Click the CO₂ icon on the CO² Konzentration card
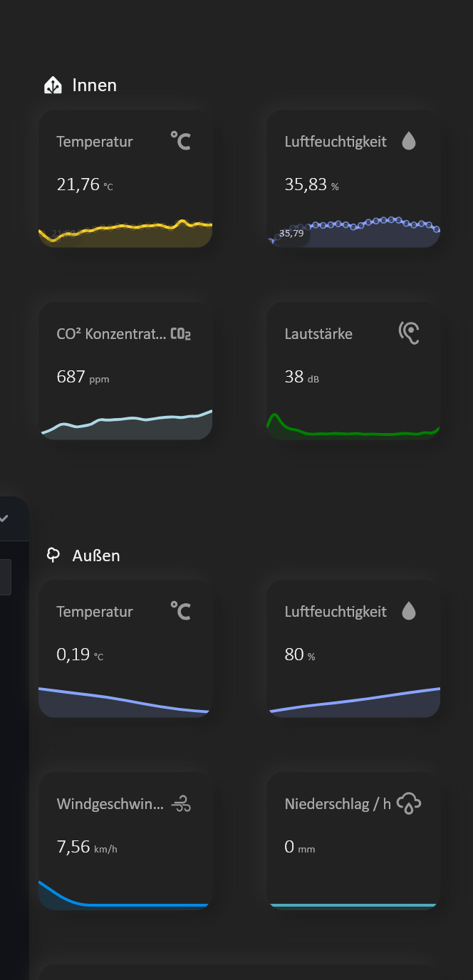Viewport: 473px width, 980px height. [182, 333]
